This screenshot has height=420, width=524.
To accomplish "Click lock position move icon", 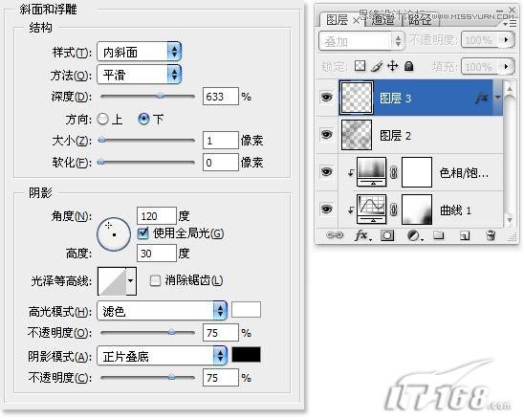I will [x=392, y=66].
